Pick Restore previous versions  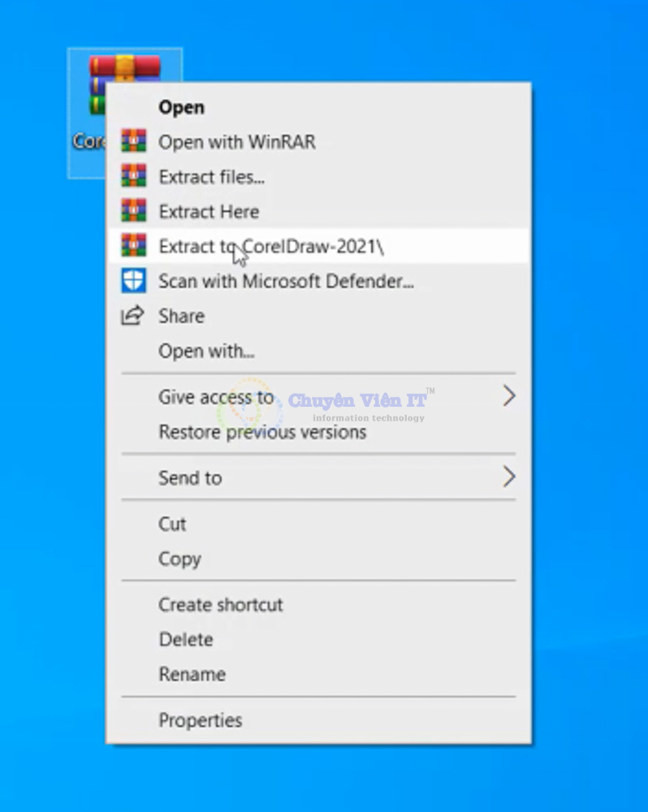tap(262, 432)
